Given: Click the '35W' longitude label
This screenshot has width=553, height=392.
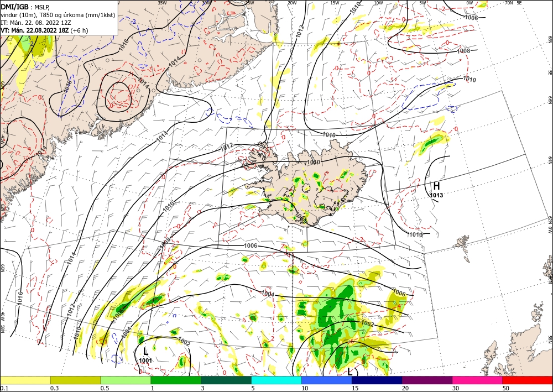Looking at the screenshot, I should [x=163, y=3].
